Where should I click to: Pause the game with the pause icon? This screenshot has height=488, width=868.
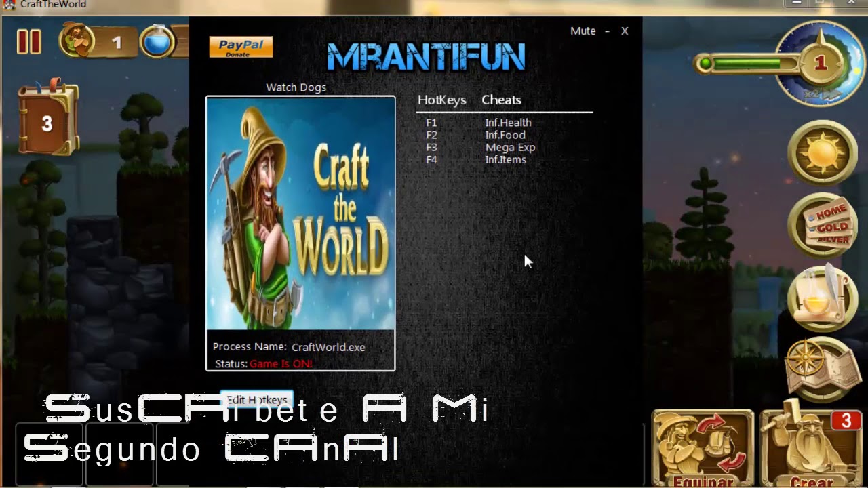(28, 42)
